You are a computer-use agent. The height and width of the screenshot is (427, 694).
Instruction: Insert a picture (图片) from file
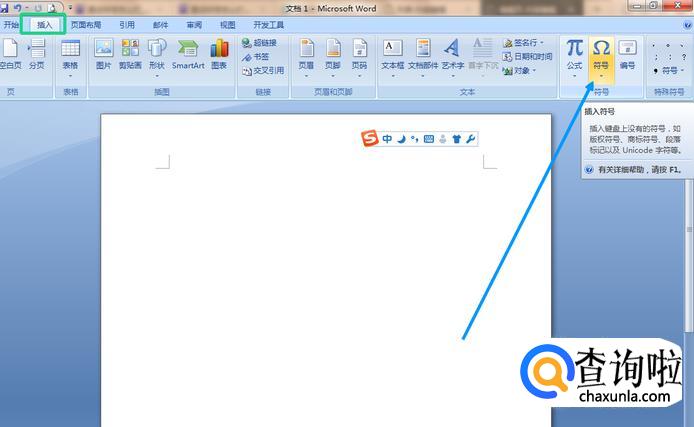tap(104, 54)
